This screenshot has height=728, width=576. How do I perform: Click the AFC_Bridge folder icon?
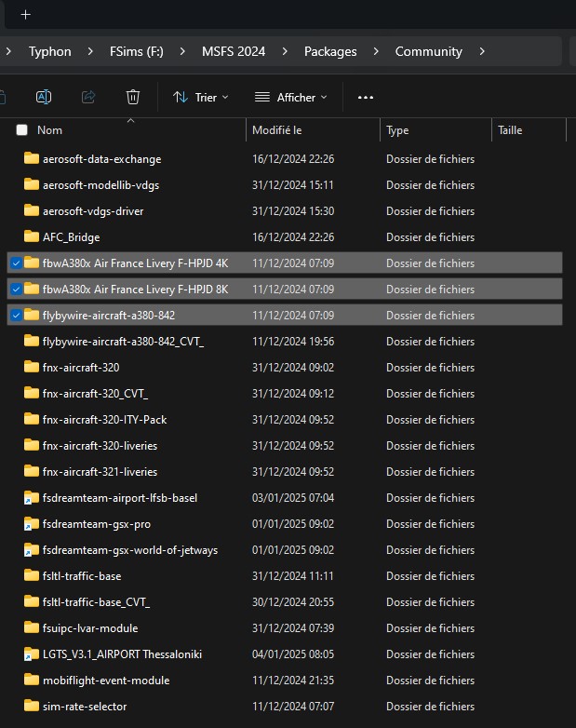[31, 236]
